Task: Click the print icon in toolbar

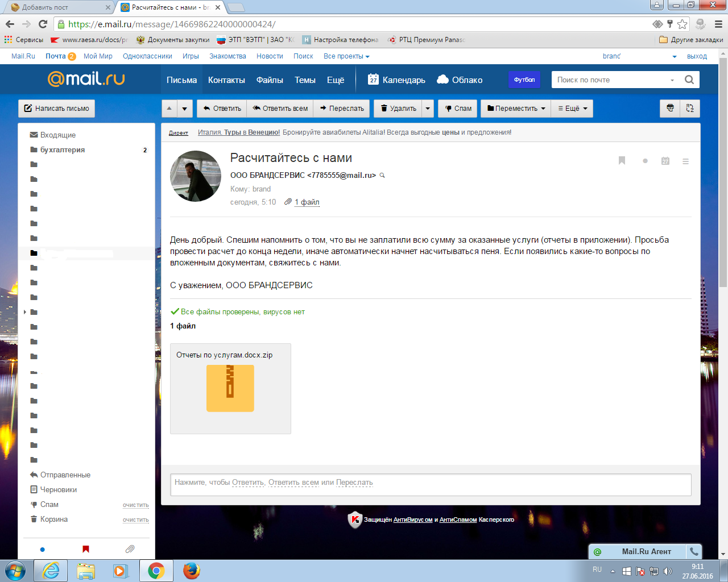Action: [670, 109]
